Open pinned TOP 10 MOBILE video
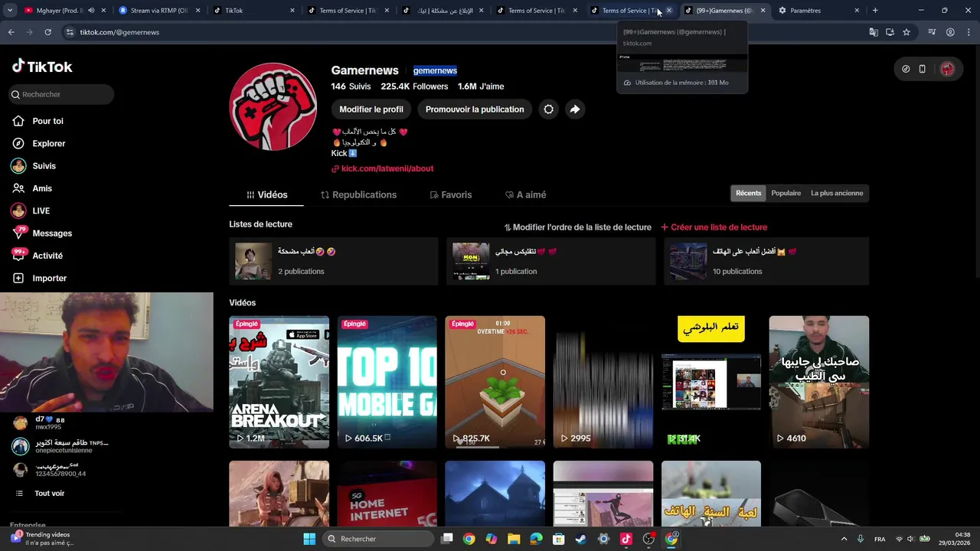Viewport: 980px width, 551px height. coord(387,382)
